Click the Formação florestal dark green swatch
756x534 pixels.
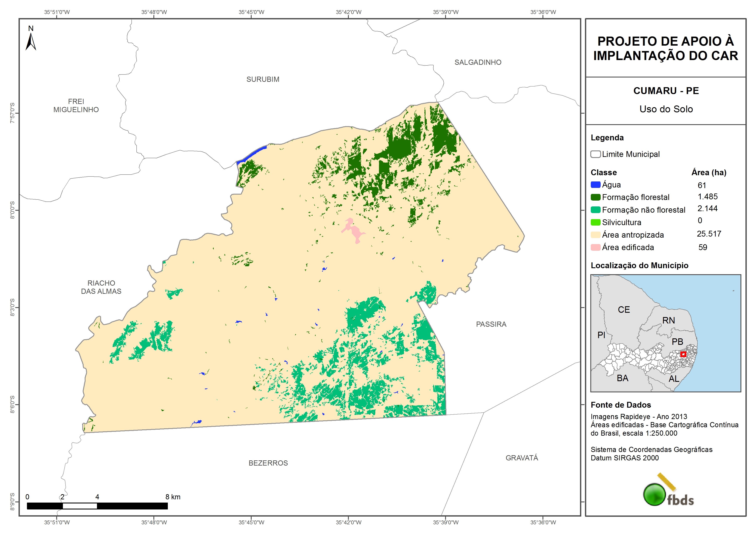click(595, 197)
